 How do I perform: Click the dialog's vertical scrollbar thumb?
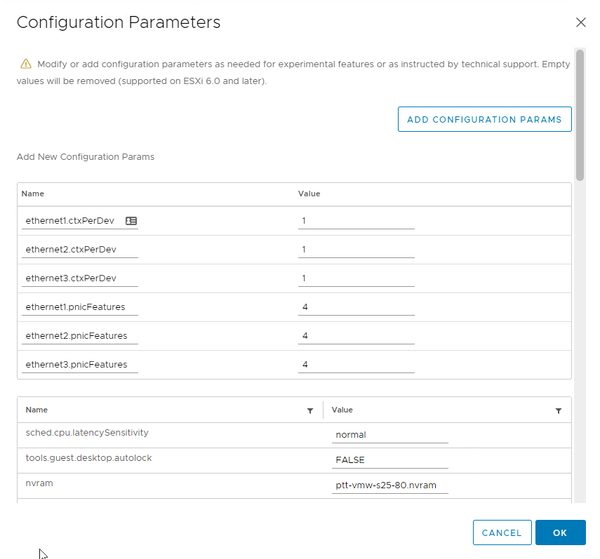tap(579, 115)
